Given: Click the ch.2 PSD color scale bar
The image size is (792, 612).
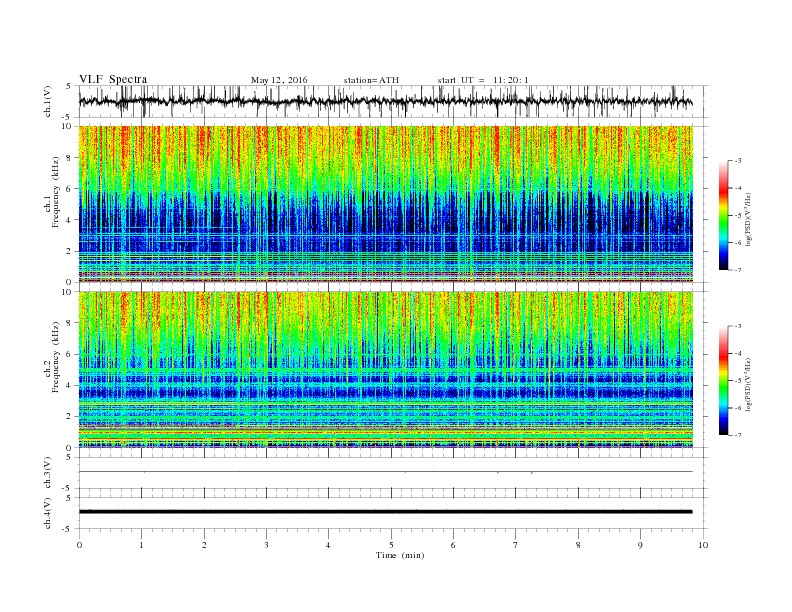Looking at the screenshot, I should 724,380.
